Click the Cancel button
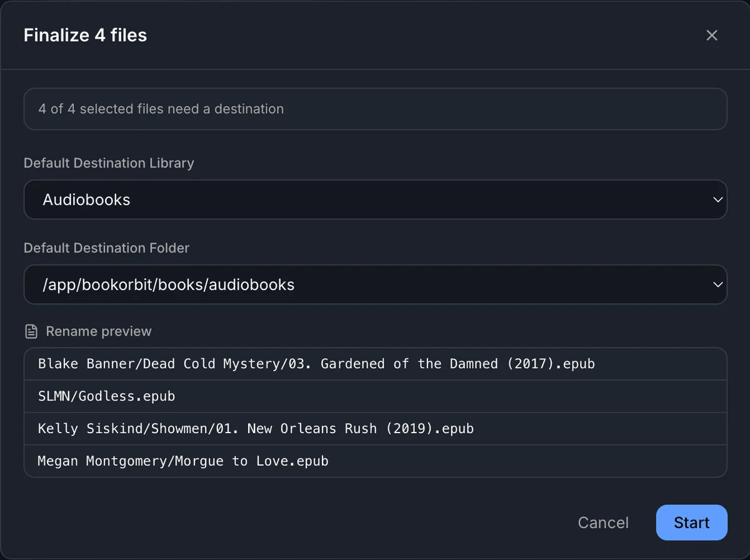 [603, 522]
